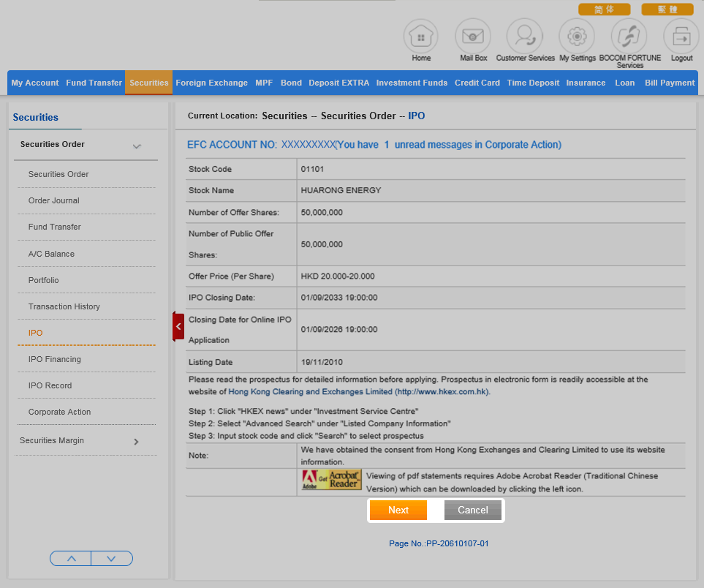This screenshot has width=704, height=588.
Task: Open My Settings gear icon
Action: click(577, 36)
